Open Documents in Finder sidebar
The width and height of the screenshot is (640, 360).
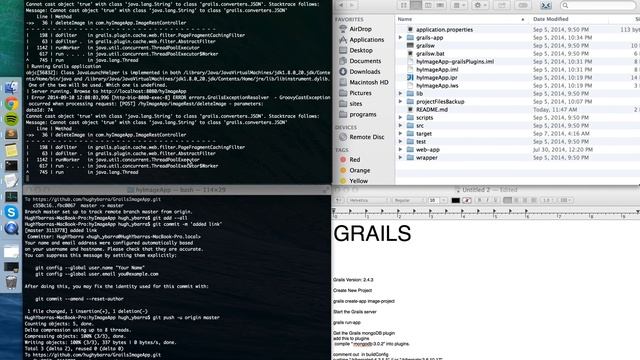pos(365,61)
